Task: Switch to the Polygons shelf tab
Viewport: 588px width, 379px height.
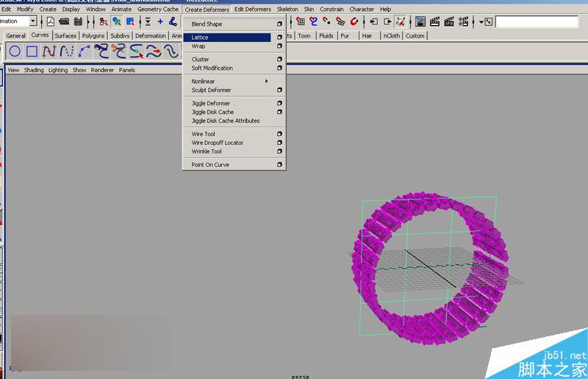Action: pos(93,35)
